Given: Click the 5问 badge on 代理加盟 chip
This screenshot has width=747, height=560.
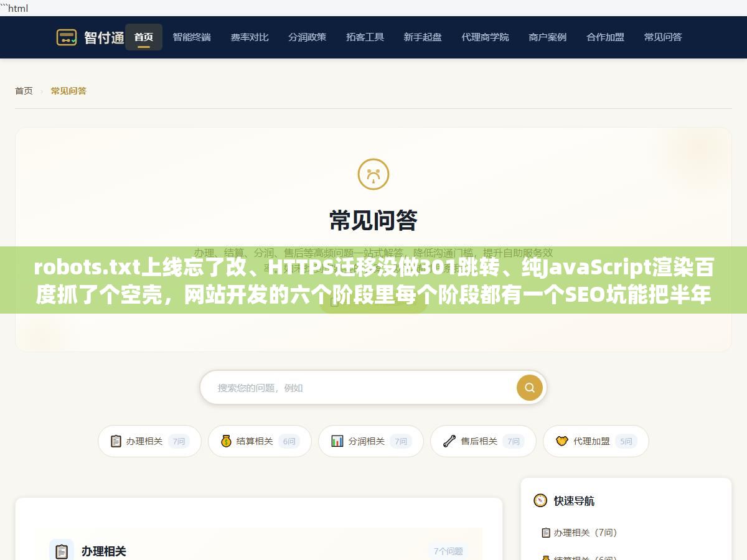Looking at the screenshot, I should [x=626, y=441].
